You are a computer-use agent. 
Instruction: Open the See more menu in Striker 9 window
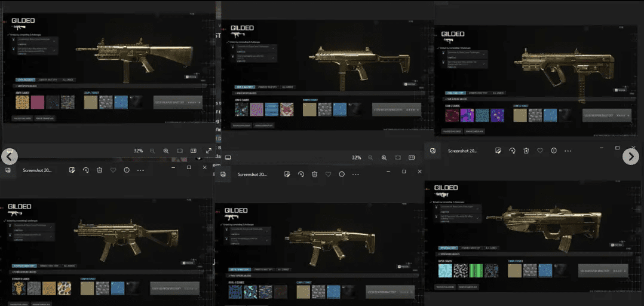pyautogui.click(x=140, y=170)
